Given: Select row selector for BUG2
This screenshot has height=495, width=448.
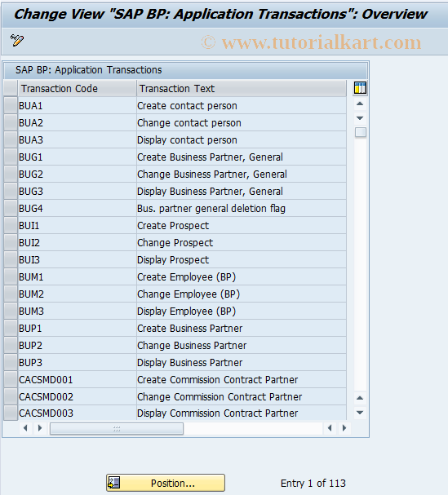Looking at the screenshot, I should [11, 174].
